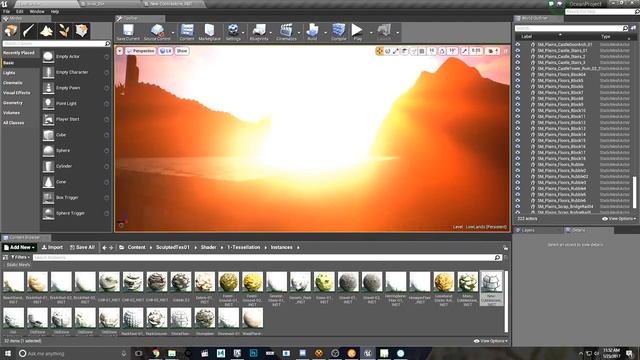Select the viewport translate gizmo icon
This screenshot has width=640, height=360.
pos(379,51)
